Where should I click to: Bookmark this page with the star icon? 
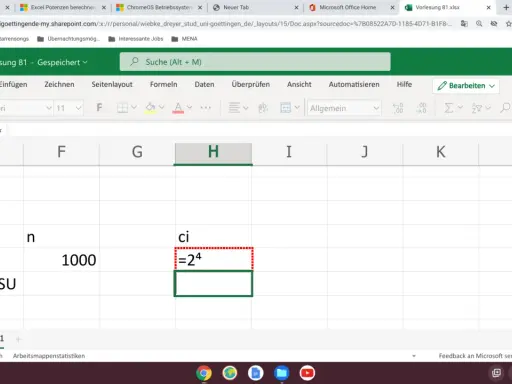[x=509, y=24]
